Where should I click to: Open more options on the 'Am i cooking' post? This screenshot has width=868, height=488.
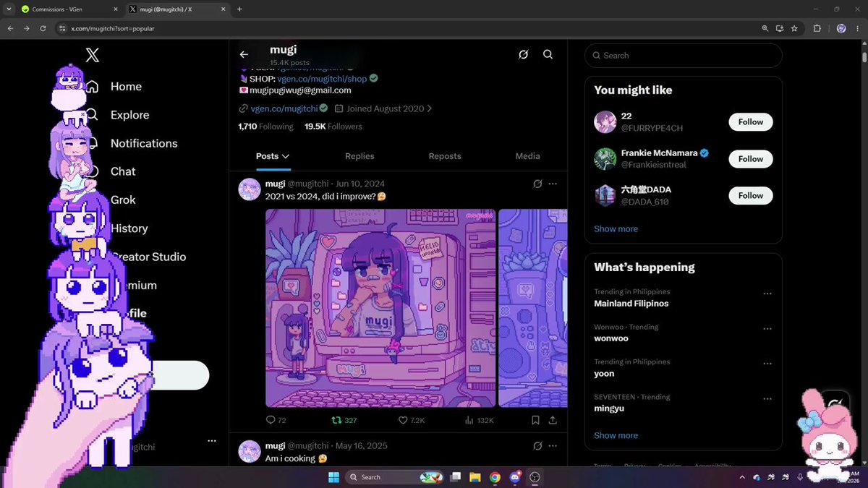553,446
